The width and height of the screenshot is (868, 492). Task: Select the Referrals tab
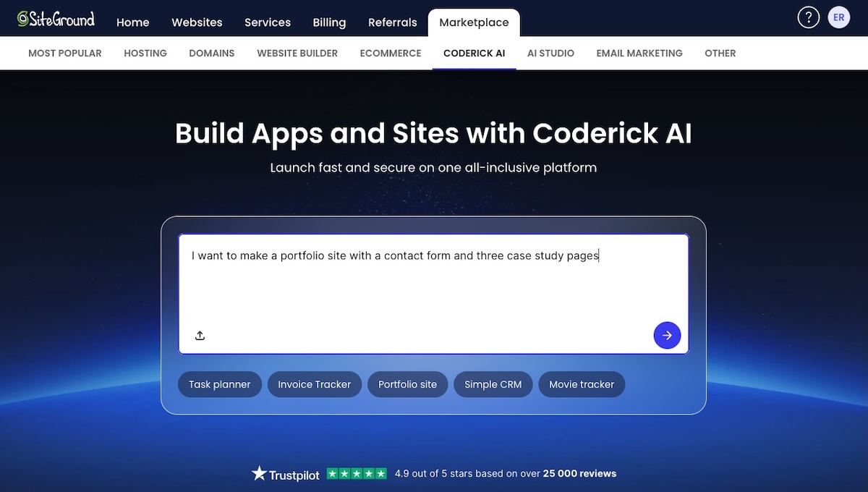pos(393,22)
